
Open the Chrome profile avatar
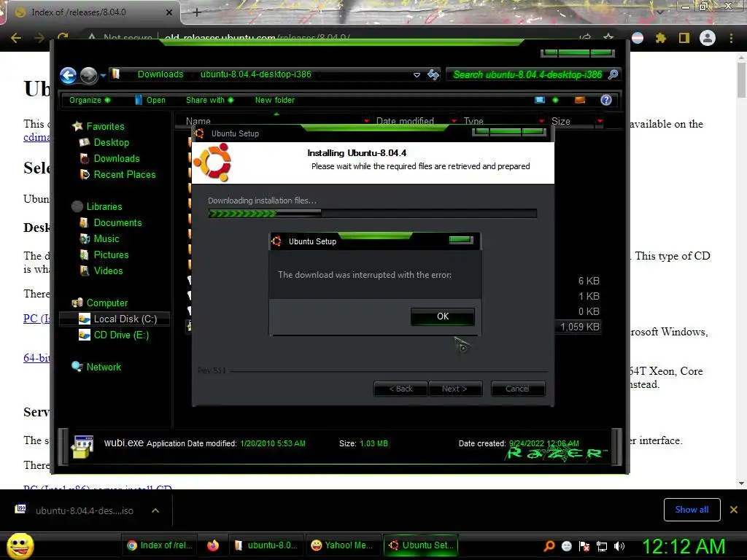708,38
